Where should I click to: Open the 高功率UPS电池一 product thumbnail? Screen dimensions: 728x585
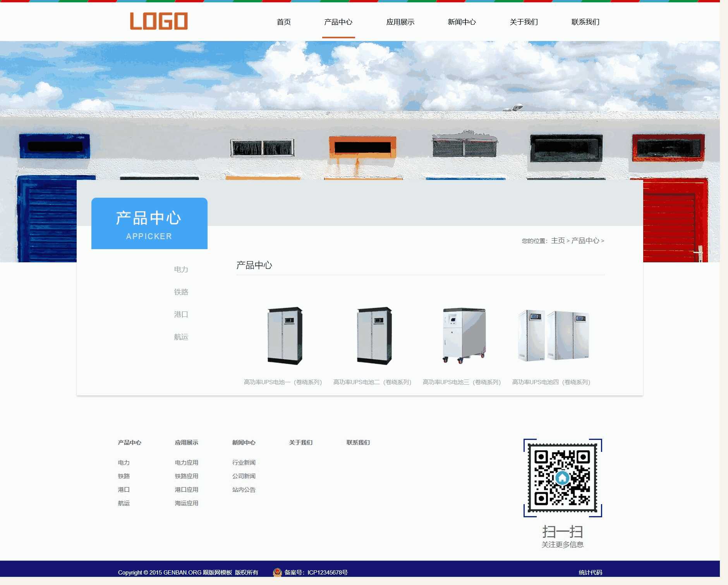285,335
